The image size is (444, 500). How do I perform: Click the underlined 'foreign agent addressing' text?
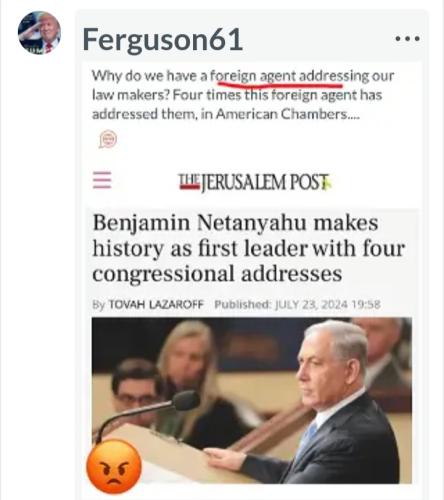point(290,76)
